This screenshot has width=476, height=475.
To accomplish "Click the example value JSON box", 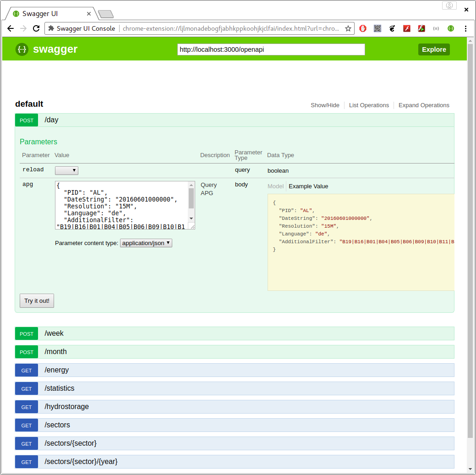I will point(361,242).
